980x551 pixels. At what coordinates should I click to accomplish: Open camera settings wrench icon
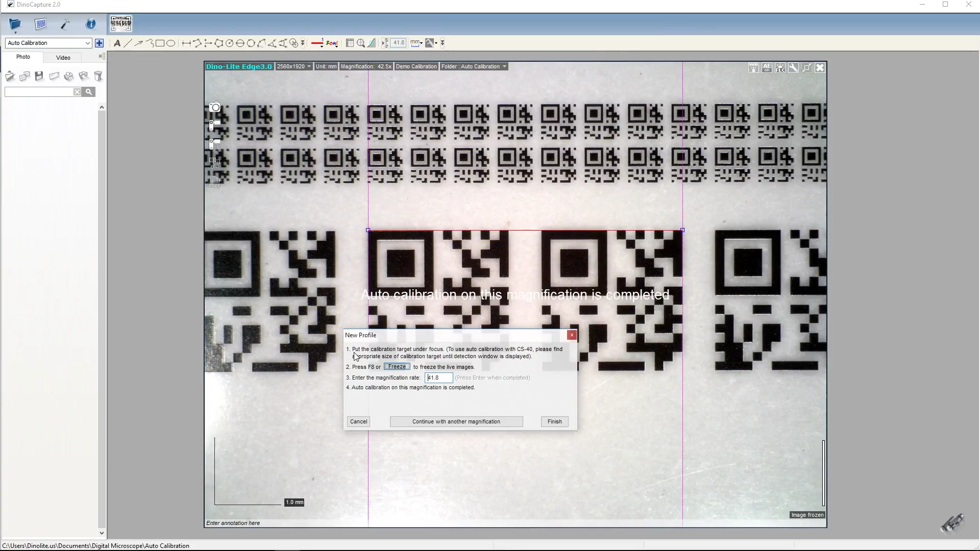(x=793, y=68)
